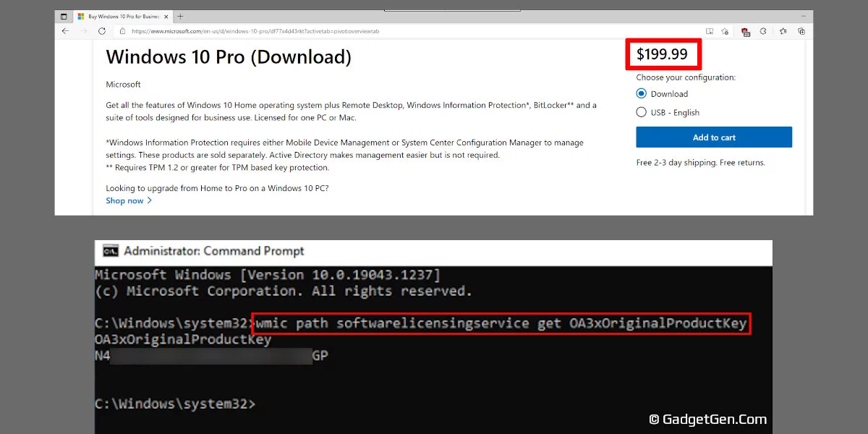This screenshot has height=434, width=868.
Task: Click the Command Prompt window icon
Action: (111, 251)
